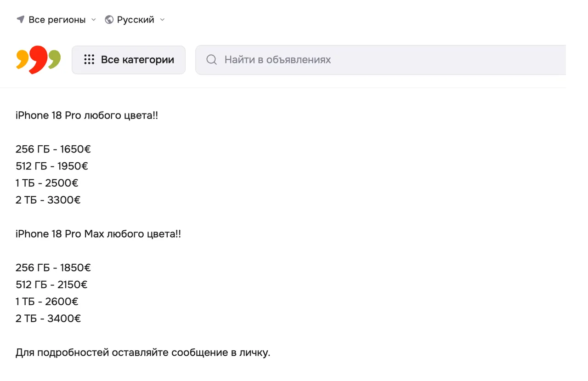The image size is (588, 381).
Task: Click the iPhone 18 Pro любого цвета heading
Action: pos(87,115)
